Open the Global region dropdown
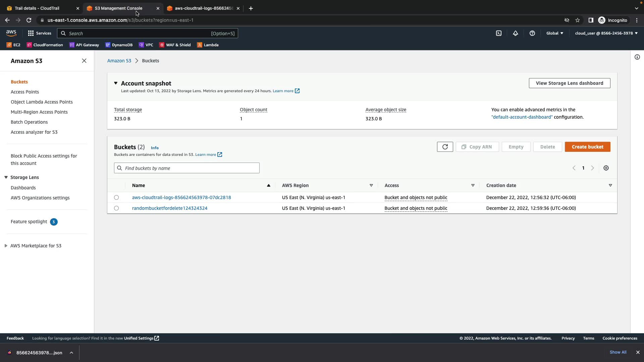 [555, 33]
